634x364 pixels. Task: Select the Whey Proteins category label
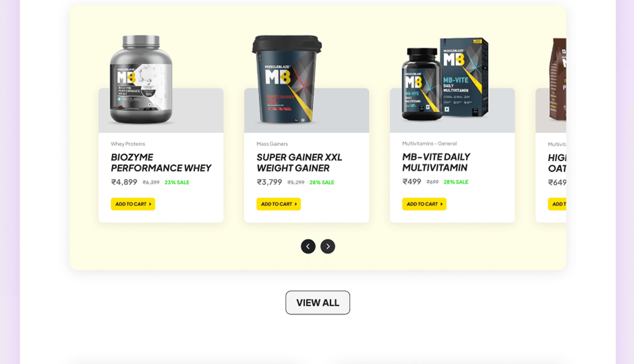point(128,144)
